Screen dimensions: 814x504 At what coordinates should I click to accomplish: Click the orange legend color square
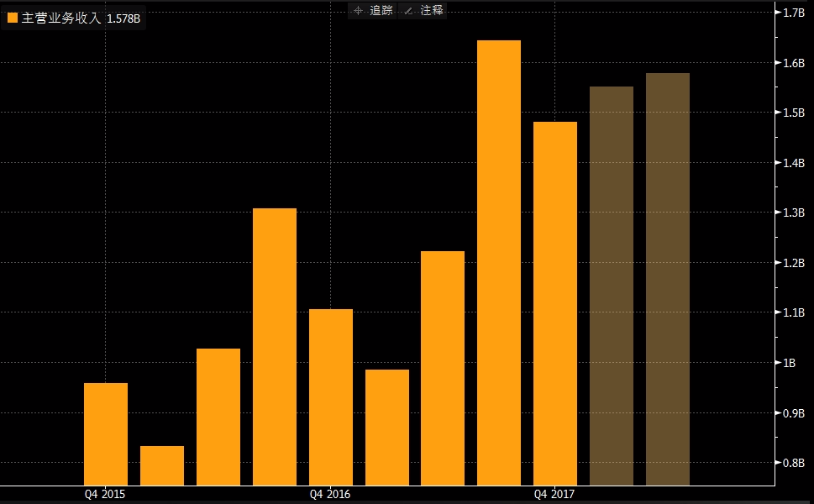click(x=13, y=18)
